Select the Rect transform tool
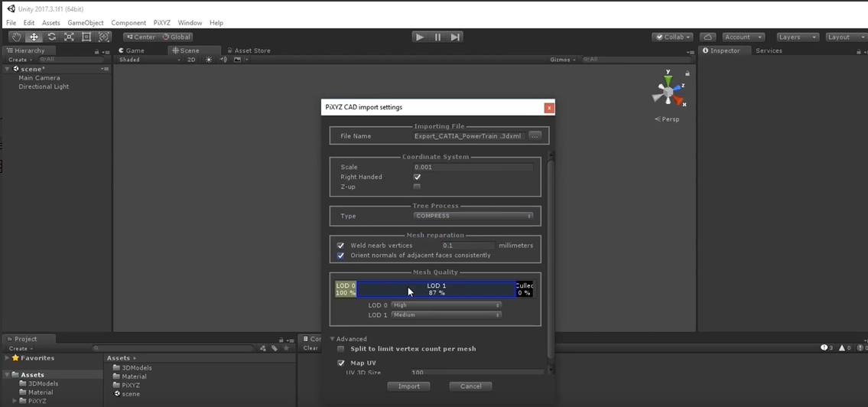 pos(86,37)
